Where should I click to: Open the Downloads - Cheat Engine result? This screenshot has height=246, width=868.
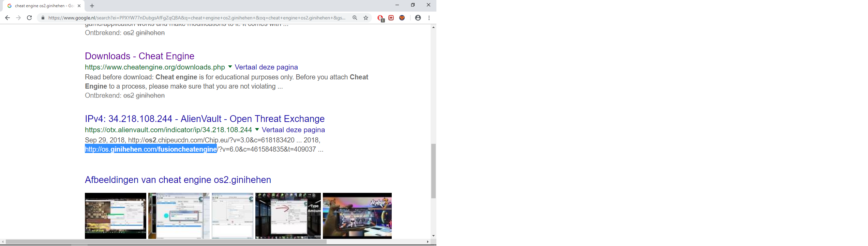[139, 56]
